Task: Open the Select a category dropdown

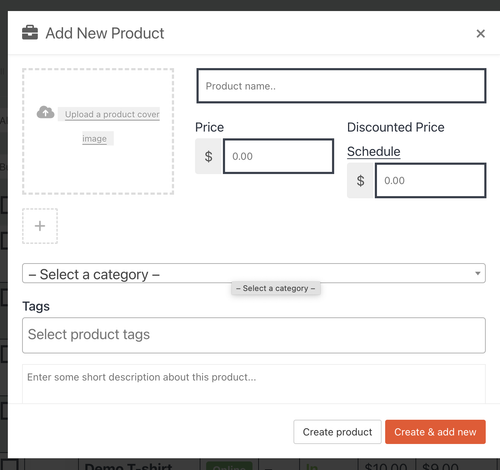Action: click(x=254, y=274)
